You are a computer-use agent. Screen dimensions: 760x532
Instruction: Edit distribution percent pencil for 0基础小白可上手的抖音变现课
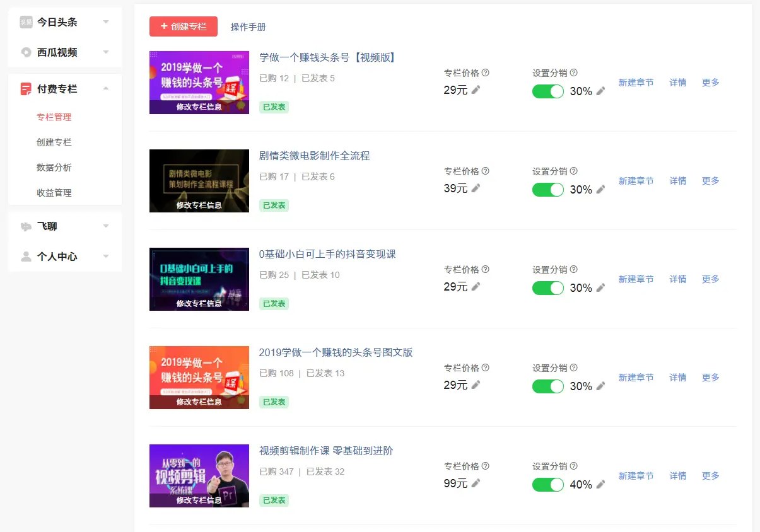(x=600, y=288)
